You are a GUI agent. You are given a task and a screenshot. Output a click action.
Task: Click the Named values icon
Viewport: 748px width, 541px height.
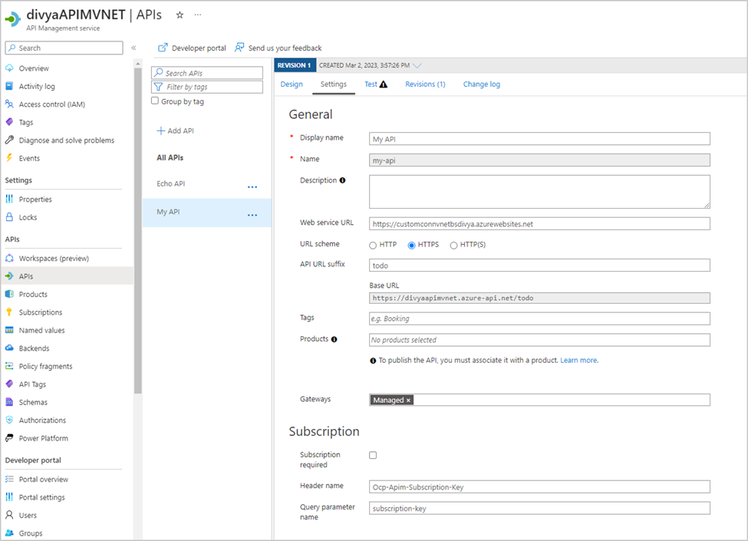pyautogui.click(x=10, y=330)
